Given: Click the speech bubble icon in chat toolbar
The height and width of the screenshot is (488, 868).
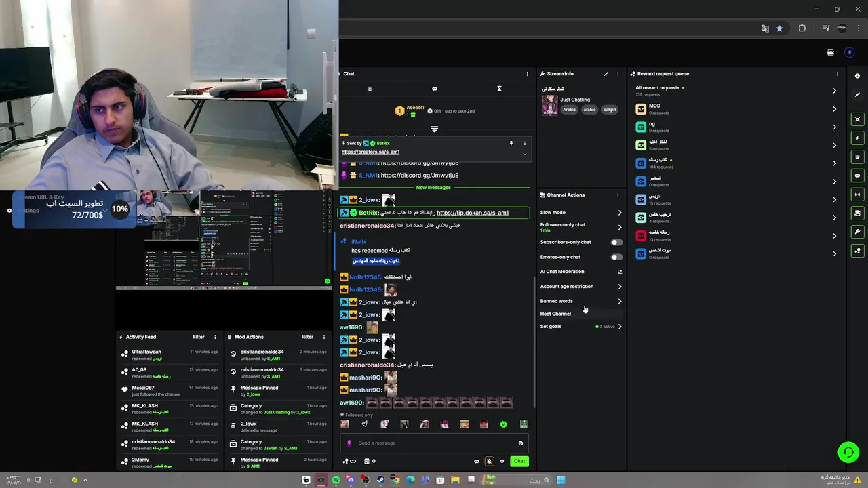Looking at the screenshot, I should point(435,89).
